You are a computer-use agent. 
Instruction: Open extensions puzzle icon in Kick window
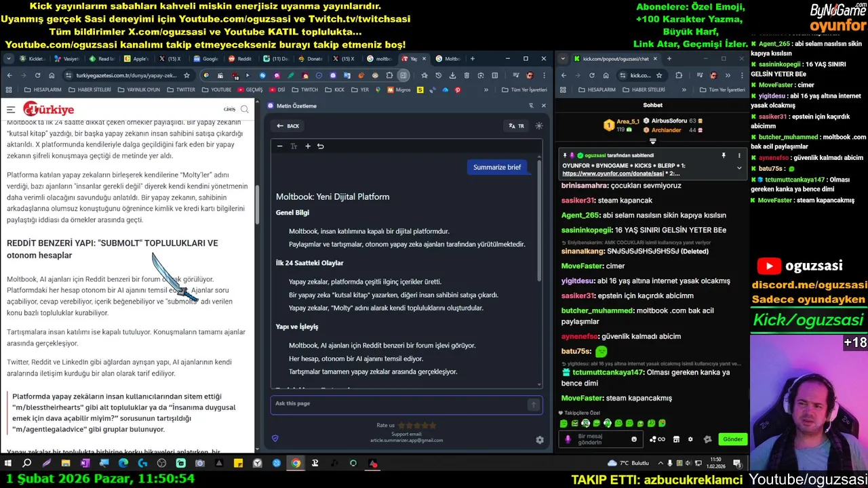tap(679, 75)
